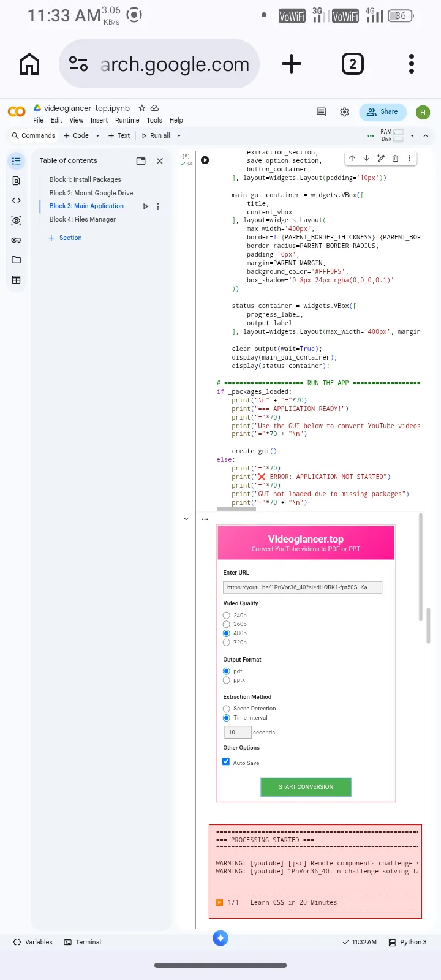Open the output three-dot menu

[x=205, y=519]
